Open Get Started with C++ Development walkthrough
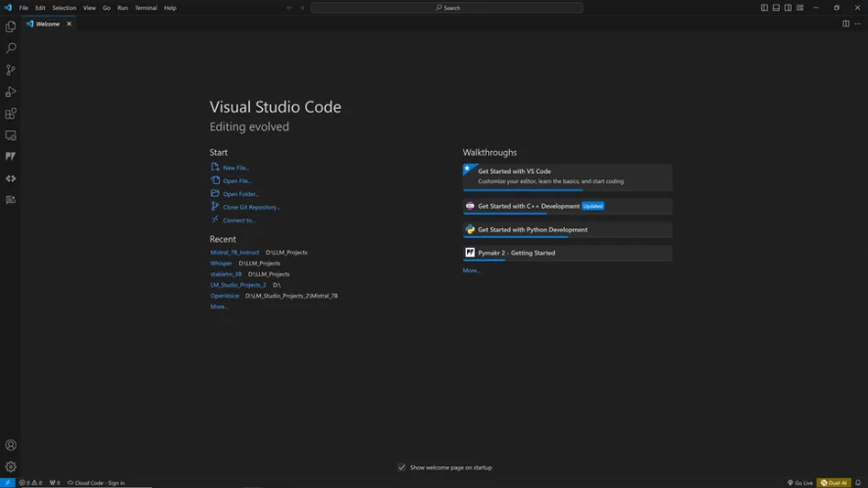The image size is (868, 488). pyautogui.click(x=568, y=206)
